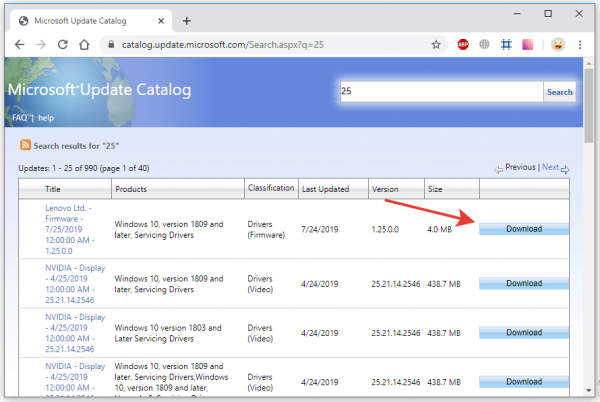Click the 4.0 MB size cell

pos(439,229)
